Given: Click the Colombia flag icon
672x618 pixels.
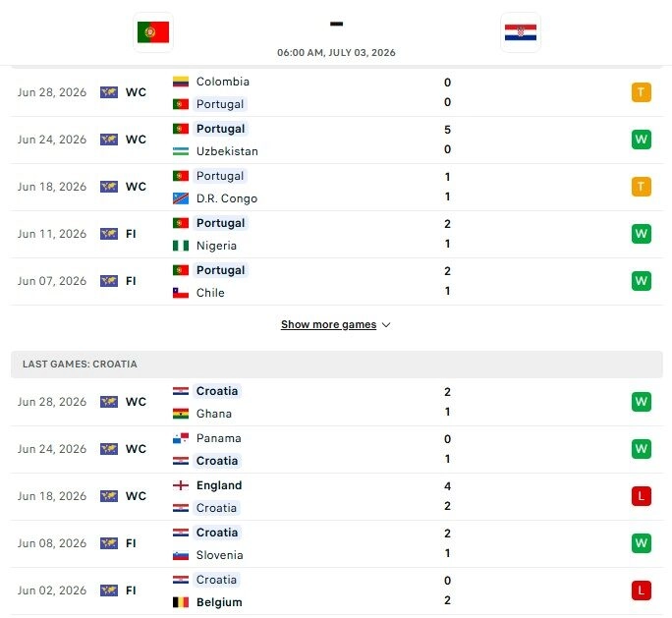Looking at the screenshot, I should (x=181, y=82).
